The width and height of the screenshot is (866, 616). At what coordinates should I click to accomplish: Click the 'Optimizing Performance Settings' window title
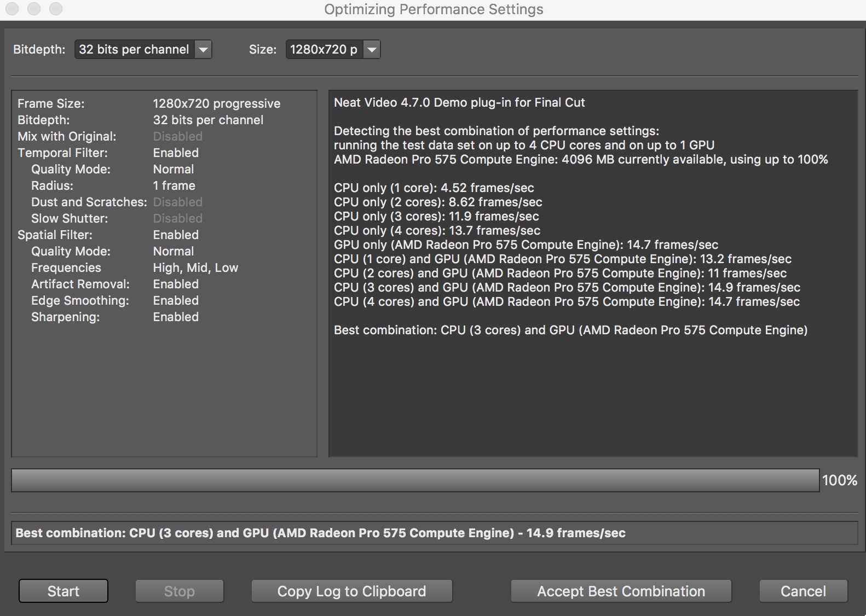(434, 9)
